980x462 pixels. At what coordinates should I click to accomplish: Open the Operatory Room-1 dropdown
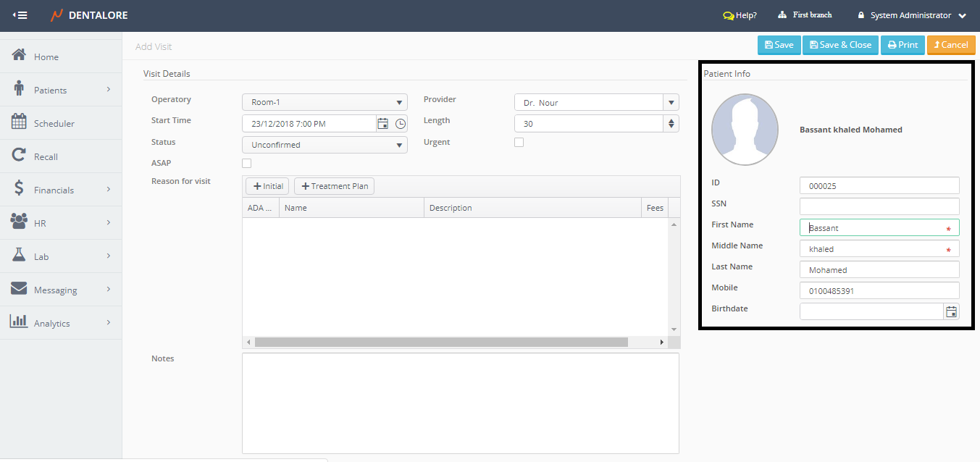(x=324, y=103)
